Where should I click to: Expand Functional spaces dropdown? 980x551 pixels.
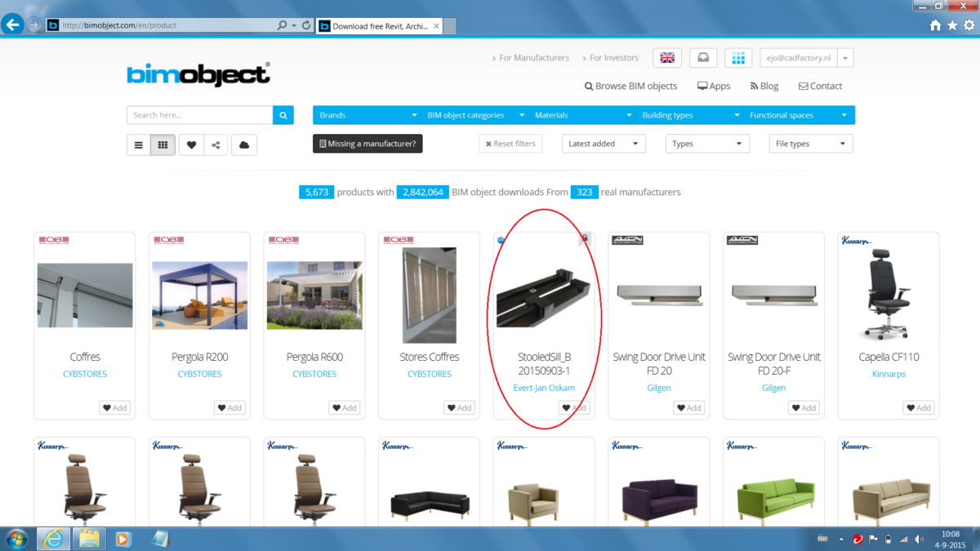[x=800, y=115]
